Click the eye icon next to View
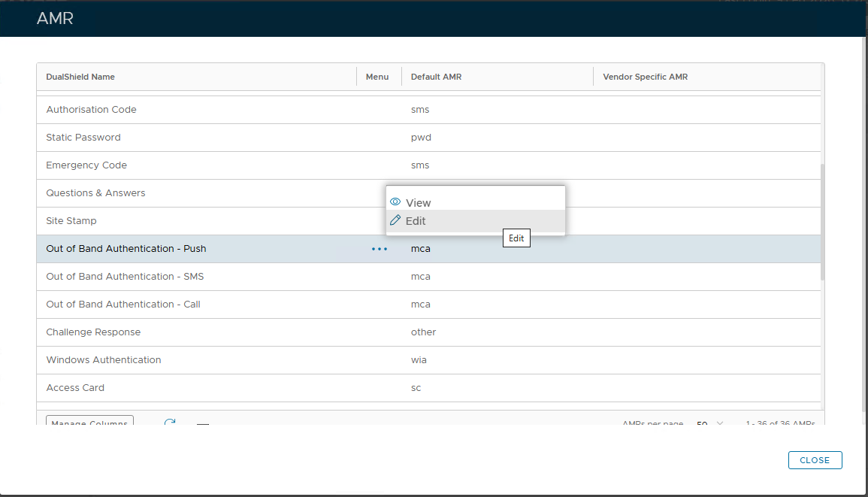 [395, 202]
